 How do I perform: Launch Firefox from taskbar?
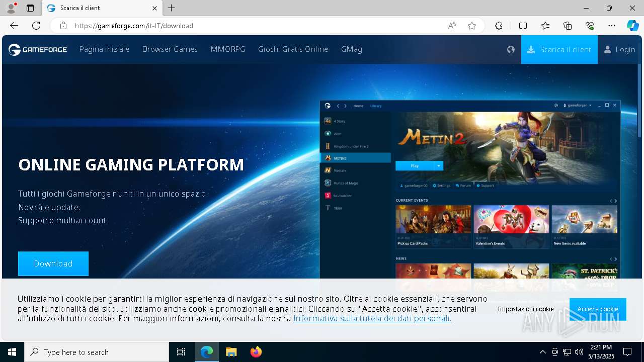(256, 352)
